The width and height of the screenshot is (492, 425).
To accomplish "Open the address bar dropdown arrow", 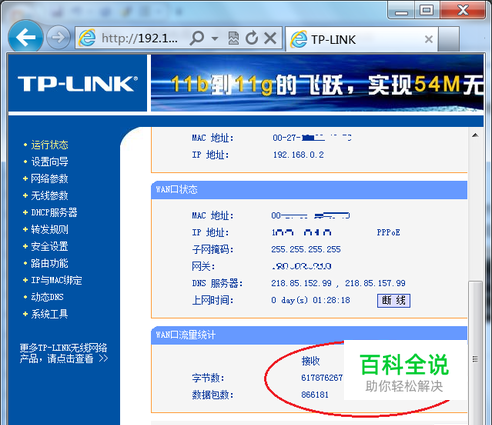I will (x=215, y=38).
